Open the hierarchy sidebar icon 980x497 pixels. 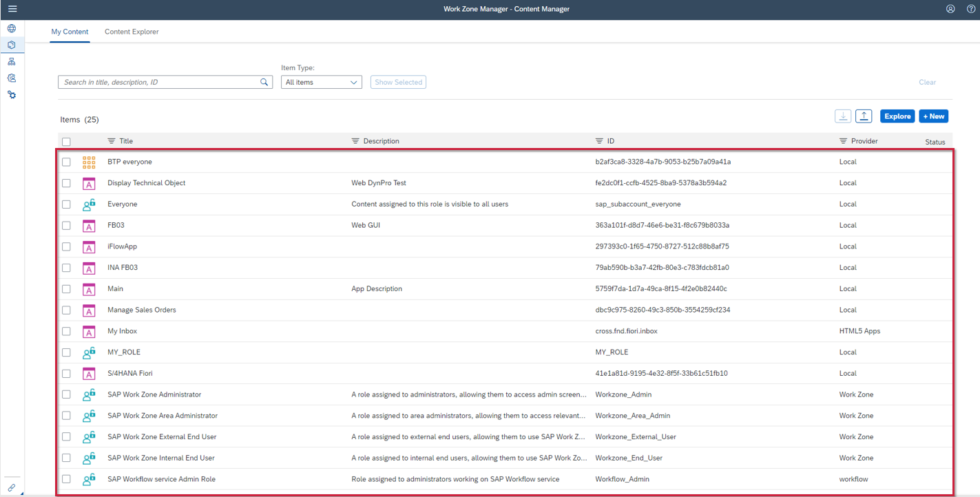[x=12, y=61]
